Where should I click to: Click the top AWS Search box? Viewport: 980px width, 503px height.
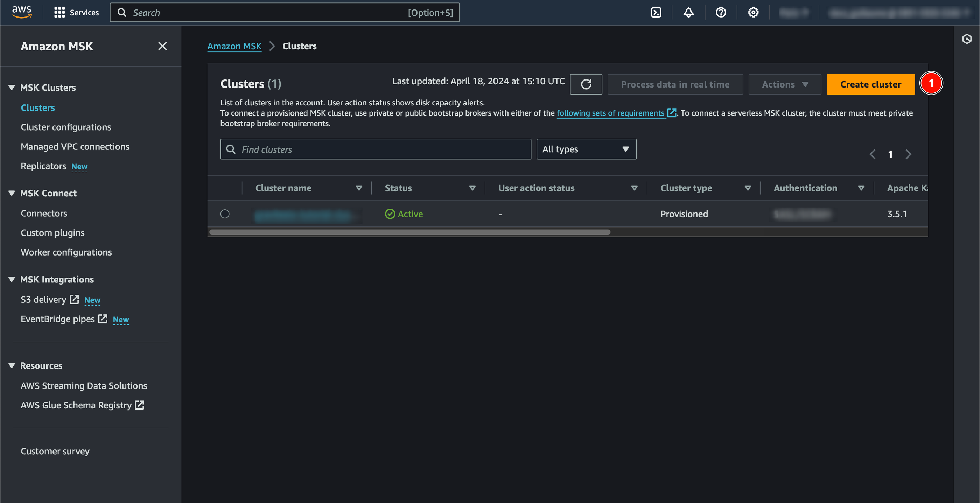pos(285,13)
